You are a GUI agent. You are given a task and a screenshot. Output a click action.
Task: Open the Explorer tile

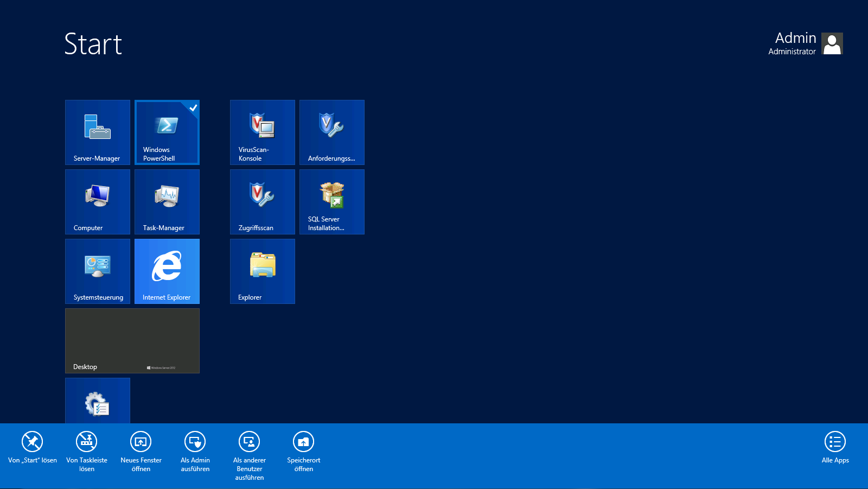pyautogui.click(x=263, y=271)
